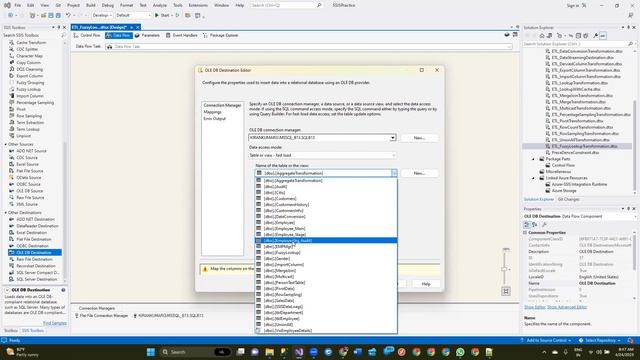Switch to the Control Flow tab
Screen dimensions: 640x360
(x=87, y=36)
